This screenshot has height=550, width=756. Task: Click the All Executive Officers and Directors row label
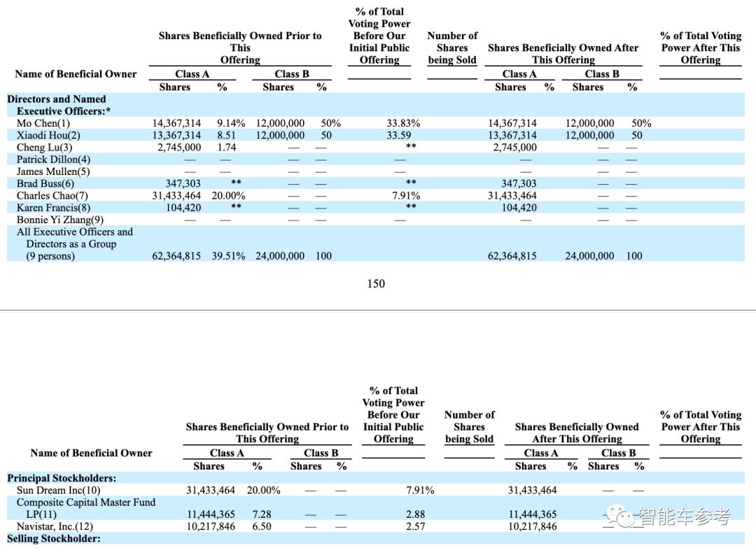click(x=75, y=244)
